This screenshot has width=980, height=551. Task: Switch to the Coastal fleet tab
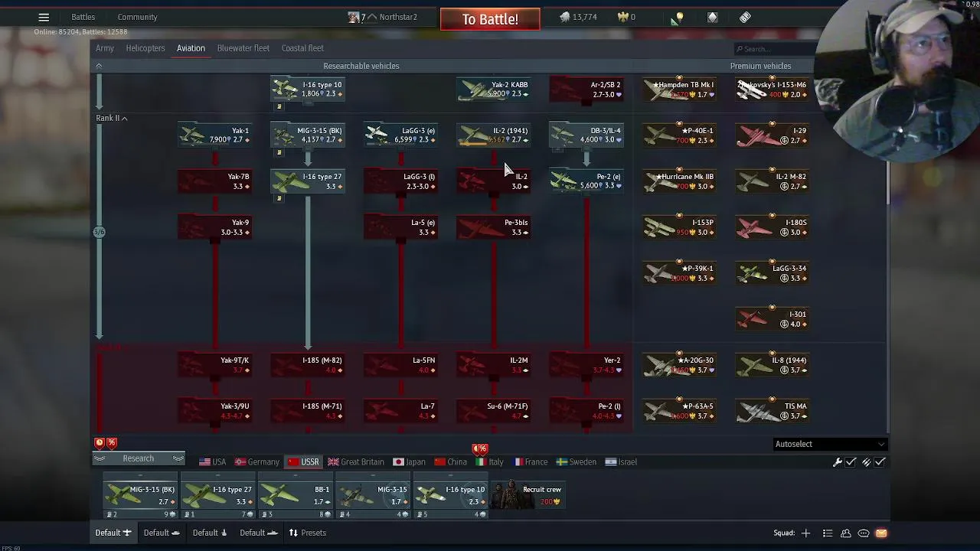(x=302, y=48)
